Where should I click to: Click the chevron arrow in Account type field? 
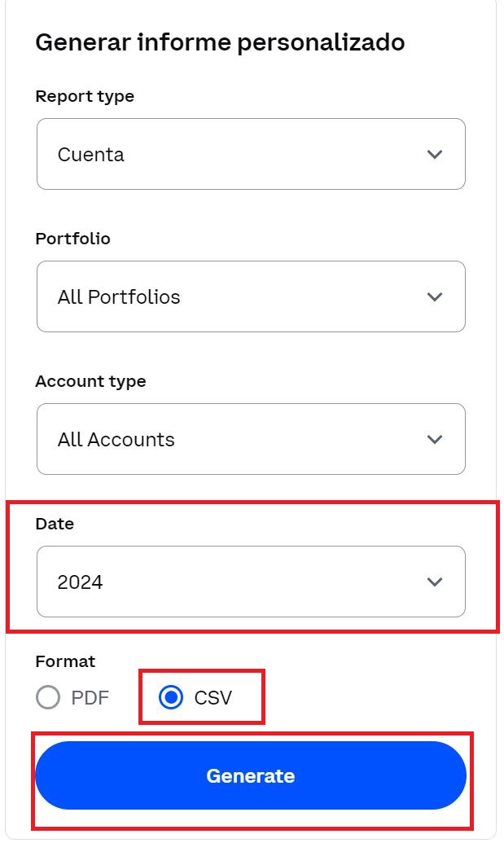click(435, 440)
